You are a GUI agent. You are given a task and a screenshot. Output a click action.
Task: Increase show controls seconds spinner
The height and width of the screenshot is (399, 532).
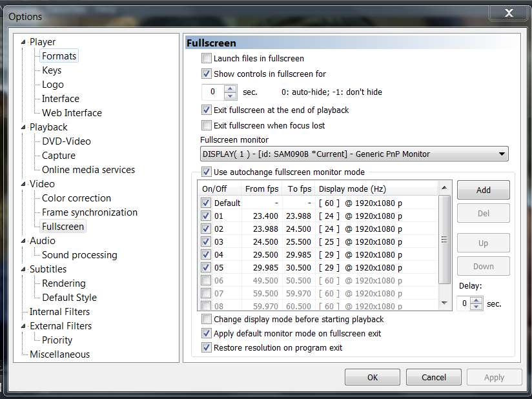pos(230,88)
